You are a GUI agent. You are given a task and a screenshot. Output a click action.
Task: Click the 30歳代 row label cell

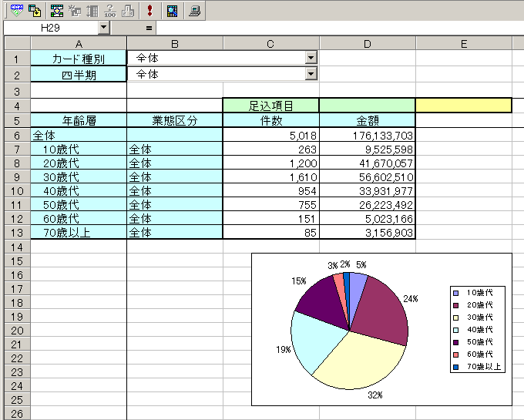[x=79, y=176]
